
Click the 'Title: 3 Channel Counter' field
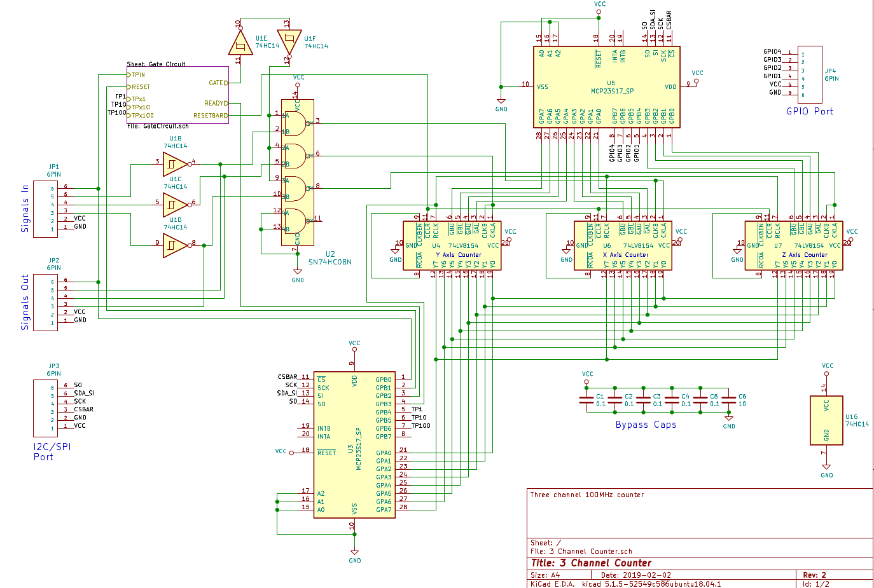591,563
